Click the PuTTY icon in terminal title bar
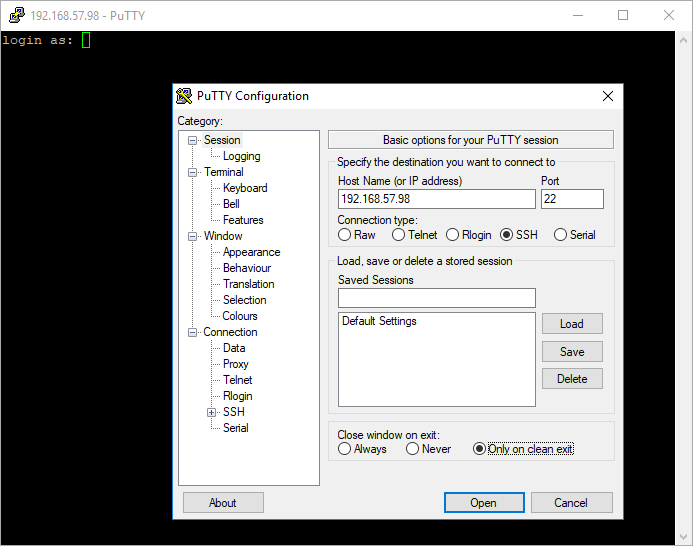 17,15
